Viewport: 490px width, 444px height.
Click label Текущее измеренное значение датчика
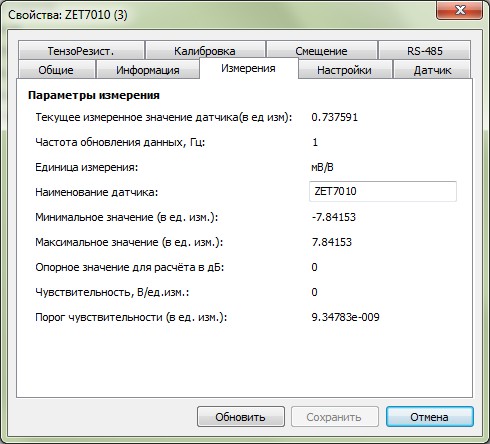pyautogui.click(x=164, y=117)
